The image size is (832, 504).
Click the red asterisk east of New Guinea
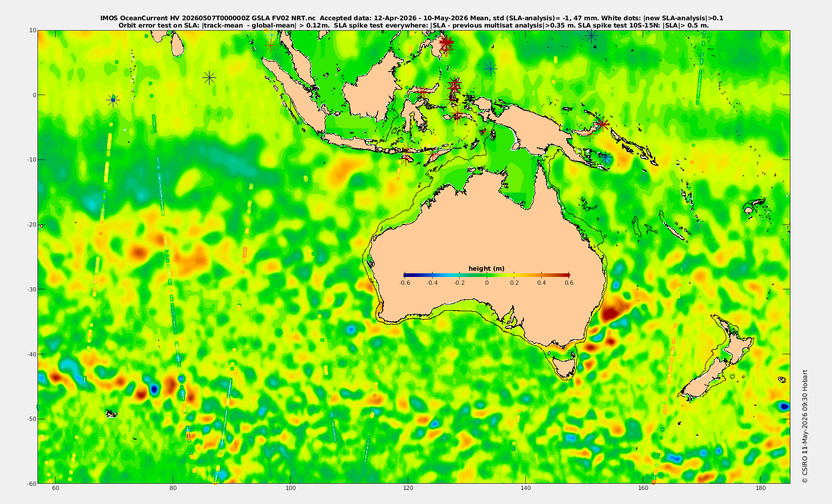[602, 125]
